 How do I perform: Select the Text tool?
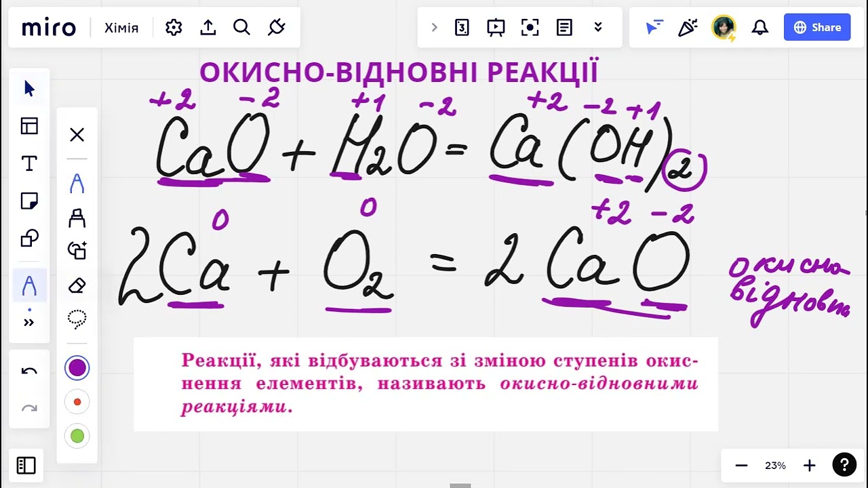[29, 163]
